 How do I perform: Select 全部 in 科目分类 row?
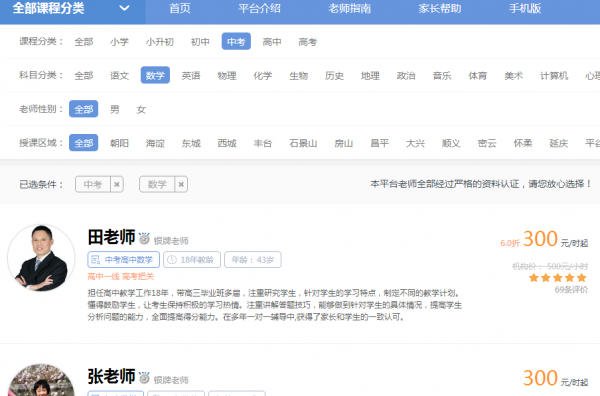click(84, 75)
